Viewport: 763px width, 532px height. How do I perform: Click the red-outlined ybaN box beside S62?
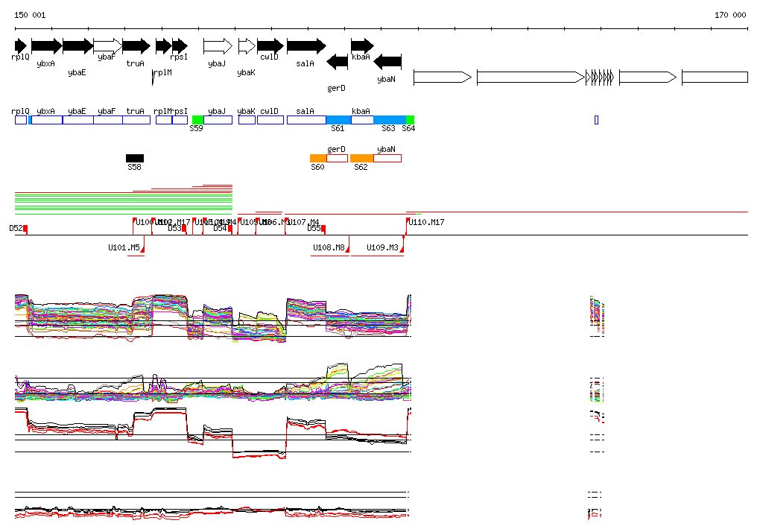(387, 158)
